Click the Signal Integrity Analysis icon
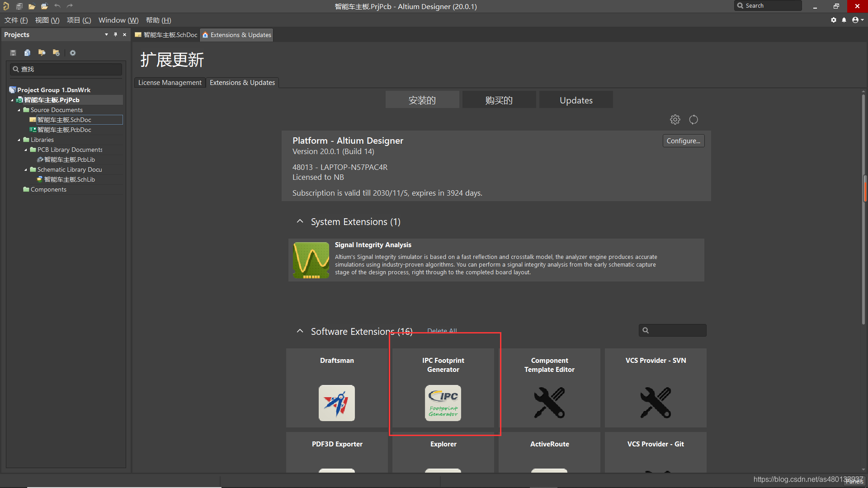 click(310, 259)
